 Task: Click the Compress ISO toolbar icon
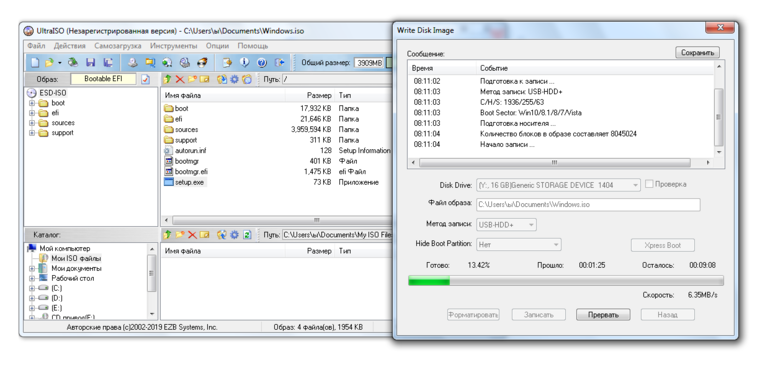click(x=150, y=63)
